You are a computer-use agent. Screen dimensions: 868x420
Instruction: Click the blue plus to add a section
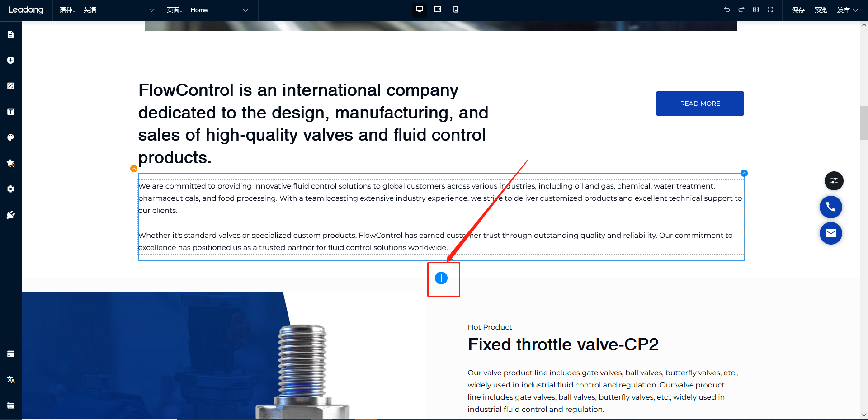[441, 278]
